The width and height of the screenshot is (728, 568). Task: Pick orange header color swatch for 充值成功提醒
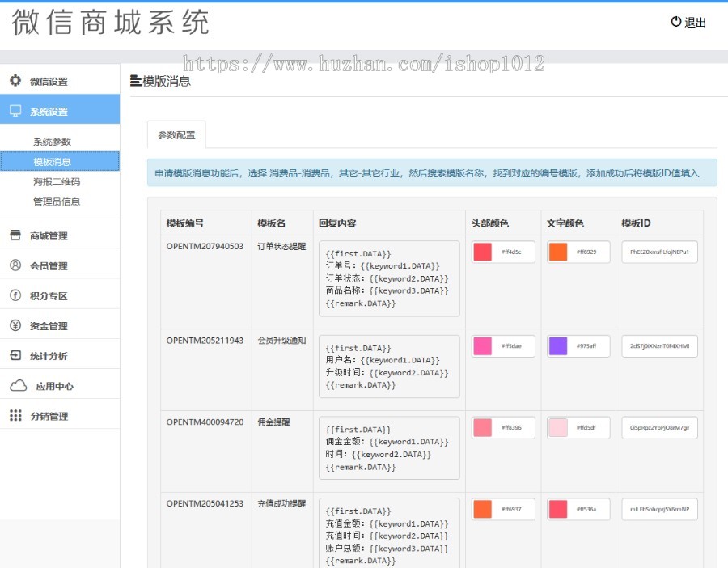tap(482, 509)
